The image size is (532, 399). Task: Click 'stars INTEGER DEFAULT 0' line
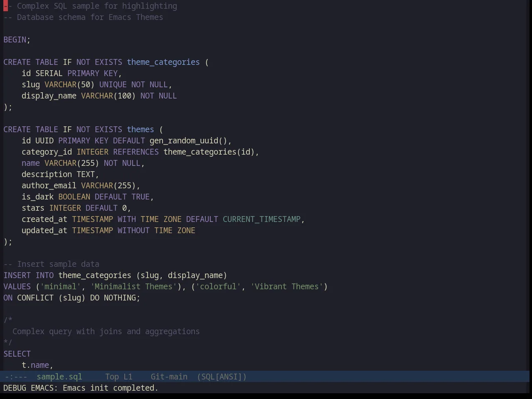coord(76,208)
